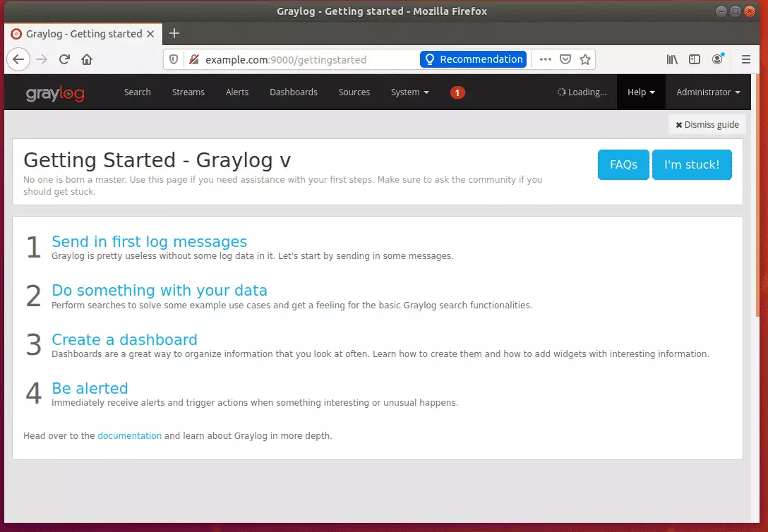Navigate to Dashboards

(294, 92)
